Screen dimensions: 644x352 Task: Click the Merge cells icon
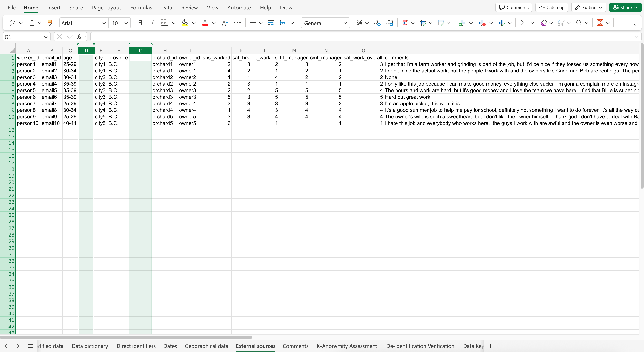(283, 23)
